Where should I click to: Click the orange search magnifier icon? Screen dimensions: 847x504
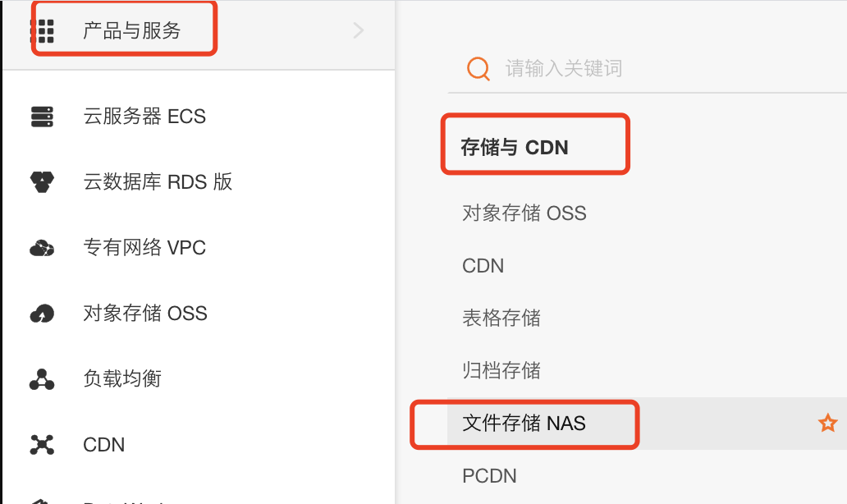[478, 68]
